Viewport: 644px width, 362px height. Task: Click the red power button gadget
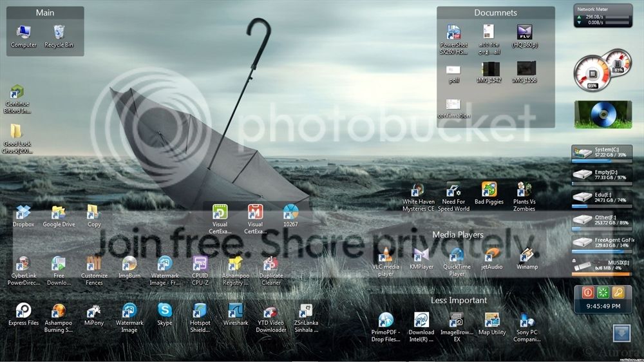pyautogui.click(x=588, y=292)
